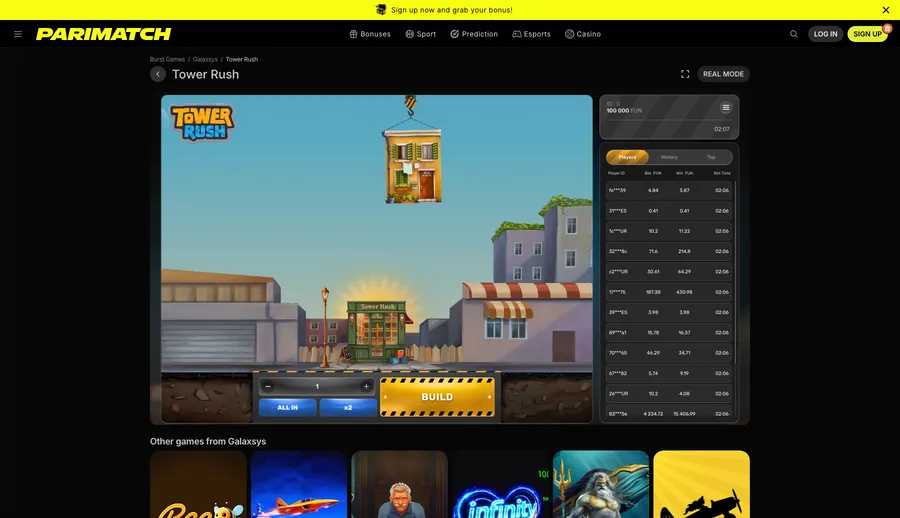Click the Tower Rush page title
Image resolution: width=900 pixels, height=518 pixels.
coord(205,74)
